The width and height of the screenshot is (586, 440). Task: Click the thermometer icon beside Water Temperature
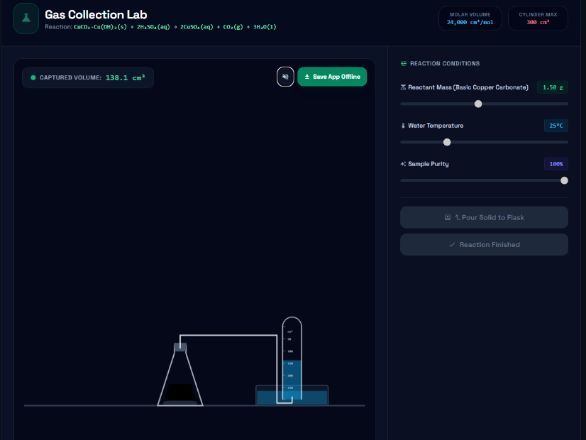403,126
